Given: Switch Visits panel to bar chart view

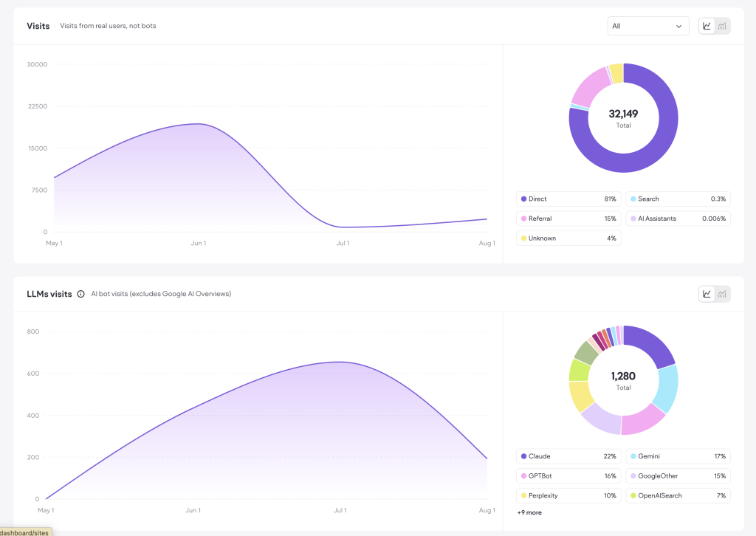Looking at the screenshot, I should point(722,26).
